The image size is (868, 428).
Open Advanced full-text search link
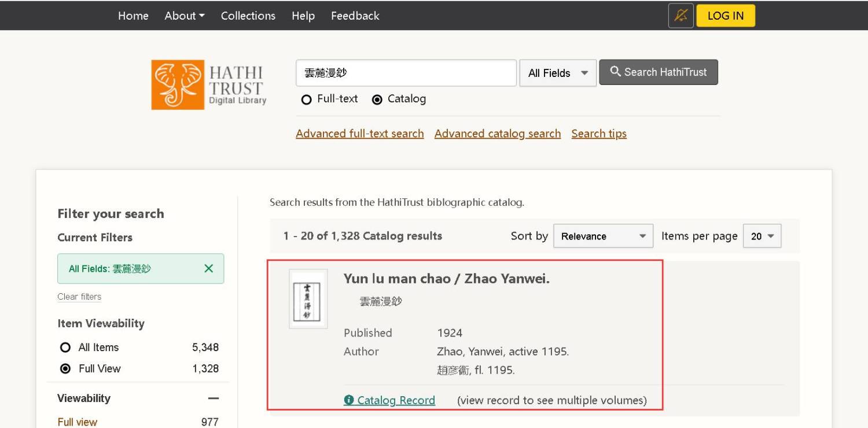coord(359,134)
